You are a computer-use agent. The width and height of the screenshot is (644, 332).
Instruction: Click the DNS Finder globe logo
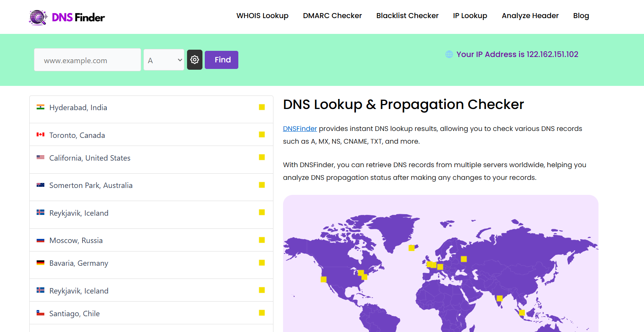coord(38,17)
